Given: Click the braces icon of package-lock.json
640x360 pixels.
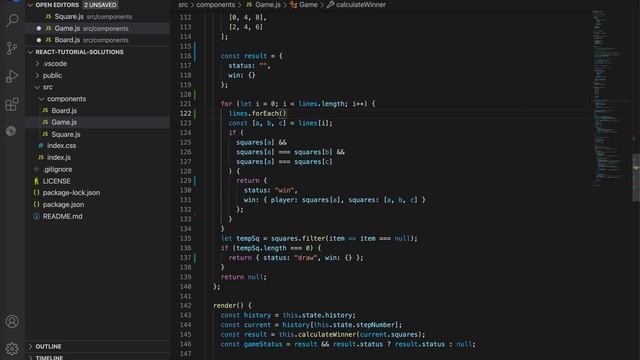Looking at the screenshot, I should [x=36, y=193].
